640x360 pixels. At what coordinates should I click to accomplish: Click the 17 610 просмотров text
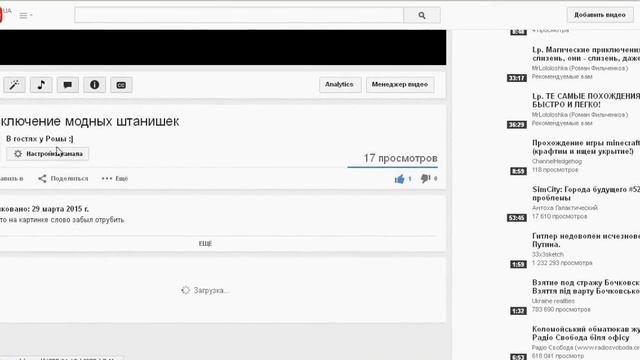coord(559,216)
